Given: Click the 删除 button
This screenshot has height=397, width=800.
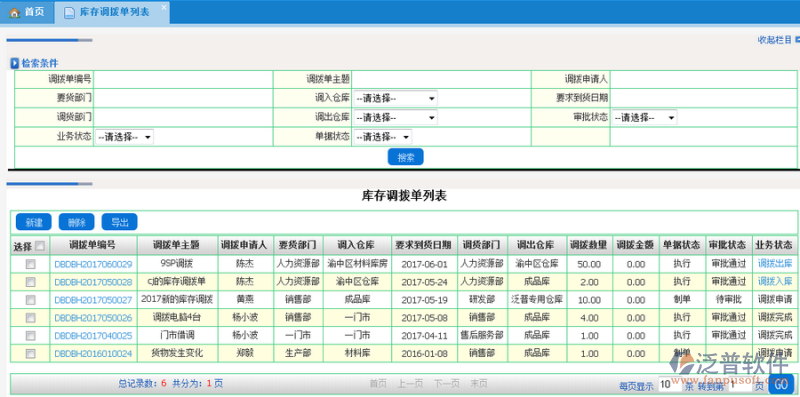Looking at the screenshot, I should (77, 222).
